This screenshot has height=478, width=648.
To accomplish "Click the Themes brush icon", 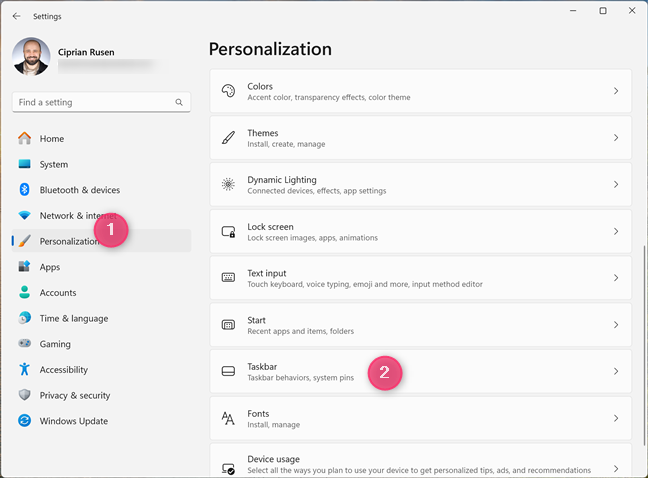I will (228, 138).
